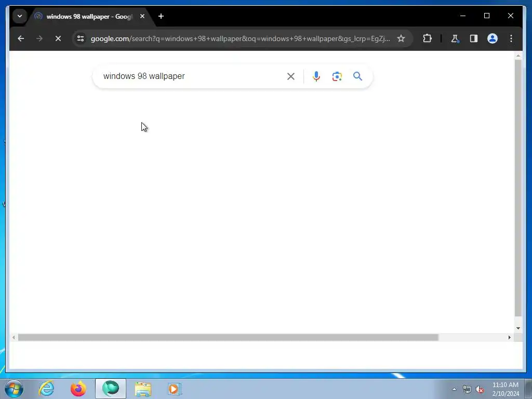Image resolution: width=532 pixels, height=399 pixels.
Task: Close the browser window
Action: tap(511, 16)
